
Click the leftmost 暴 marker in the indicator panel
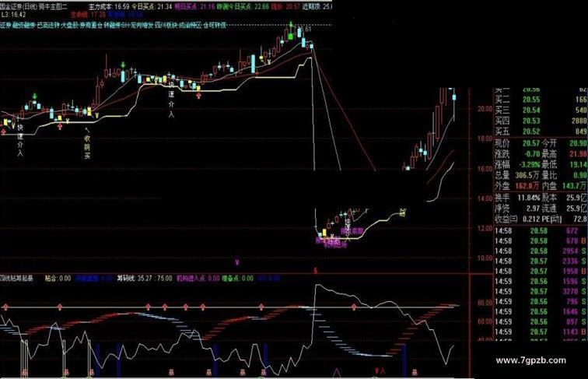click(24, 372)
